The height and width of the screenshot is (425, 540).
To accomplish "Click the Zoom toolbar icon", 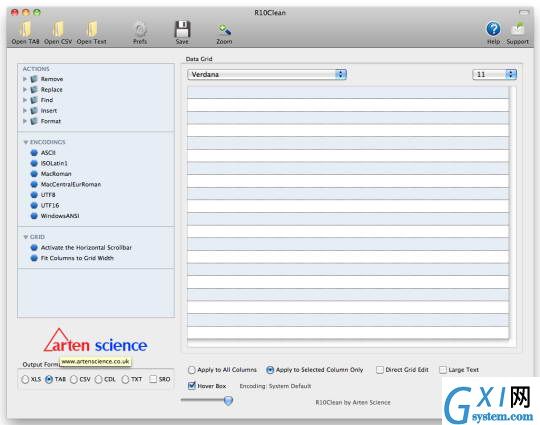I will click(x=224, y=30).
